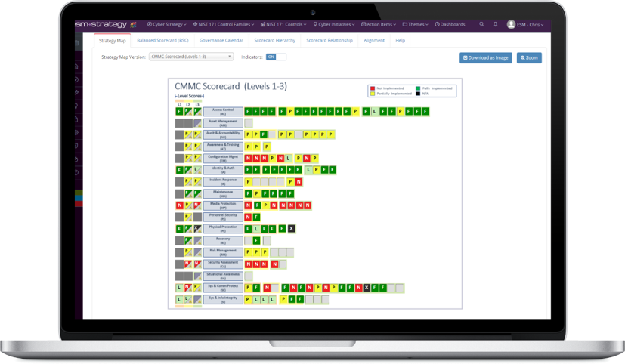Click the Media Protection box
The width and height of the screenshot is (625, 364).
click(223, 205)
